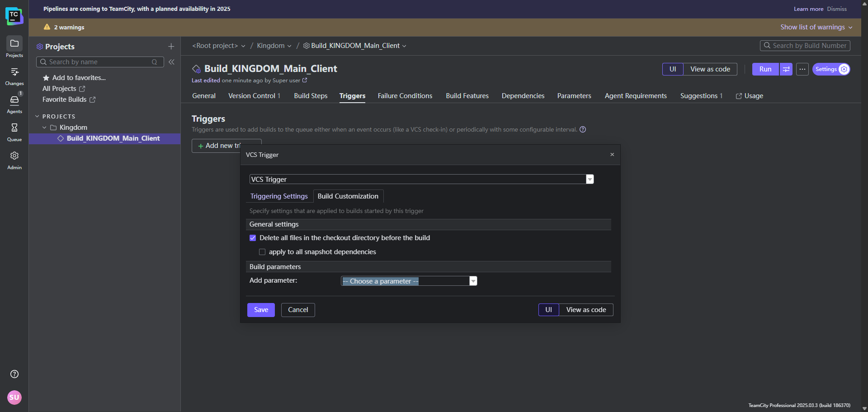Click the Run build button
868x412 pixels.
click(x=765, y=69)
